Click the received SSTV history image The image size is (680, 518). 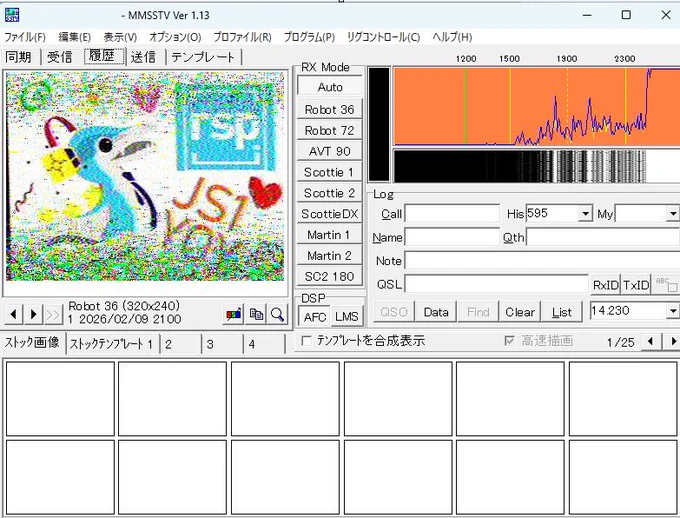tap(145, 176)
